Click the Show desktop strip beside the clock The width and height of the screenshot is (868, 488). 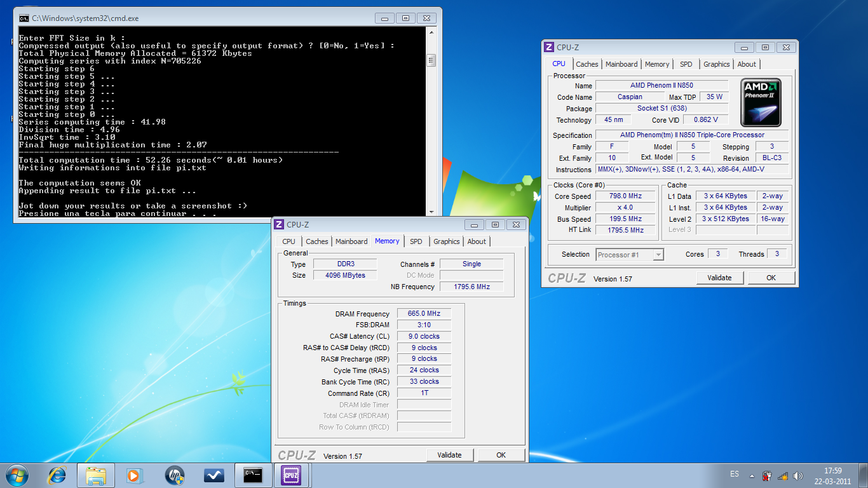[x=864, y=475]
